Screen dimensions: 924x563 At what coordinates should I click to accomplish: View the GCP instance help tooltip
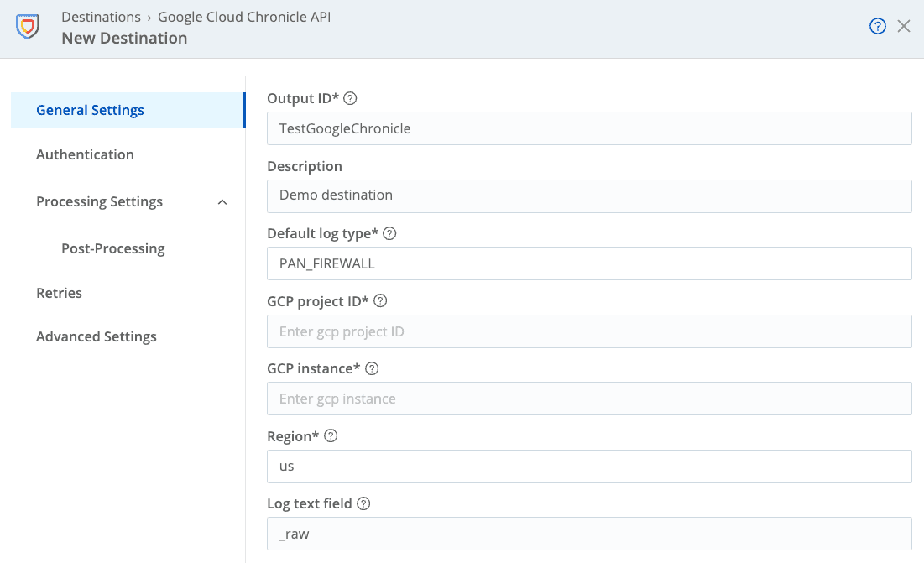click(372, 368)
